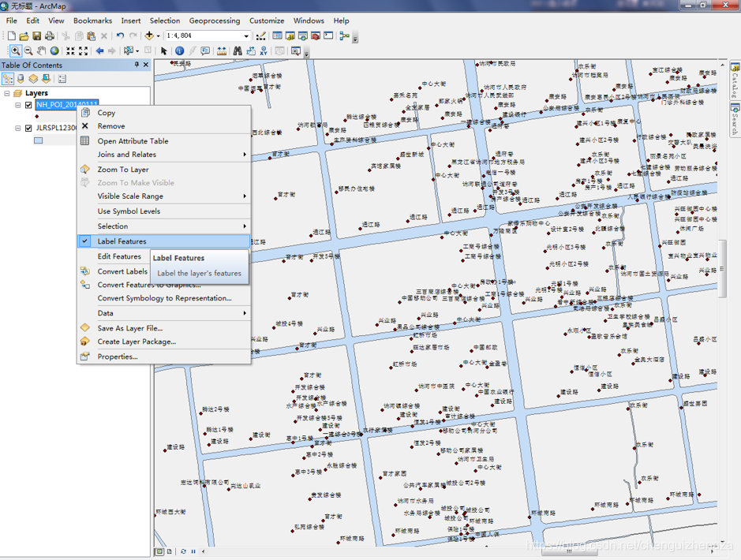Undo the last action
This screenshot has height=560, width=741.
[x=121, y=35]
